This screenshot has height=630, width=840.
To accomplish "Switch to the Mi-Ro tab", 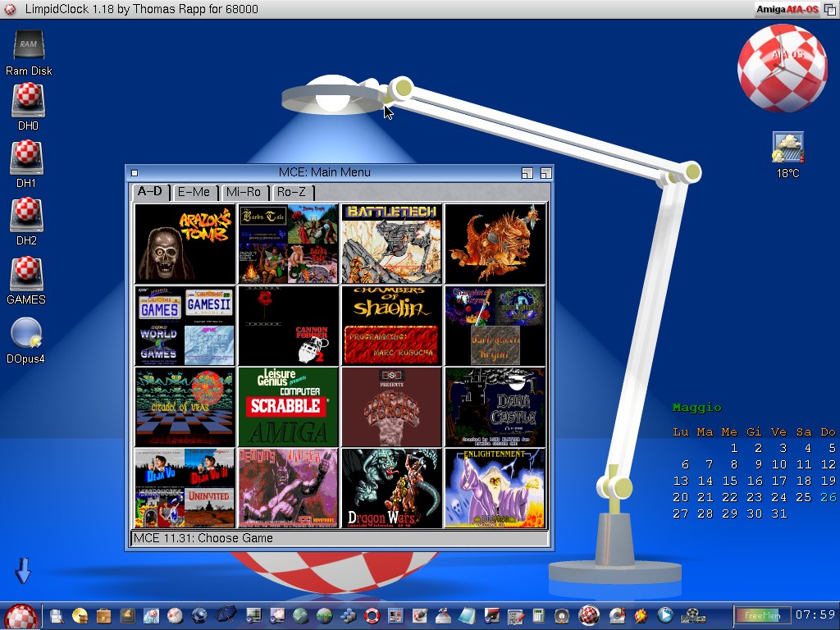I will (x=244, y=192).
